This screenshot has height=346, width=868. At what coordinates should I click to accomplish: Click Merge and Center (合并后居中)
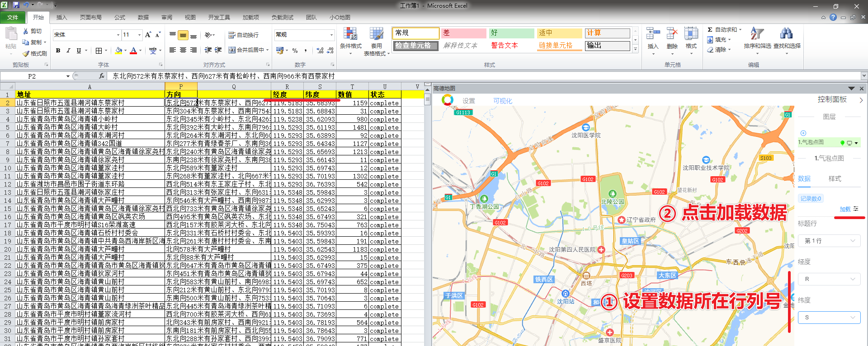point(246,50)
